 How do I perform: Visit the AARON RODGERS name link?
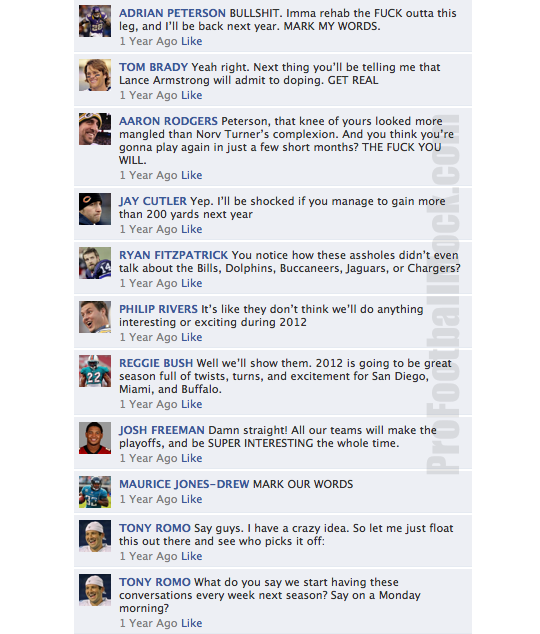click(168, 121)
